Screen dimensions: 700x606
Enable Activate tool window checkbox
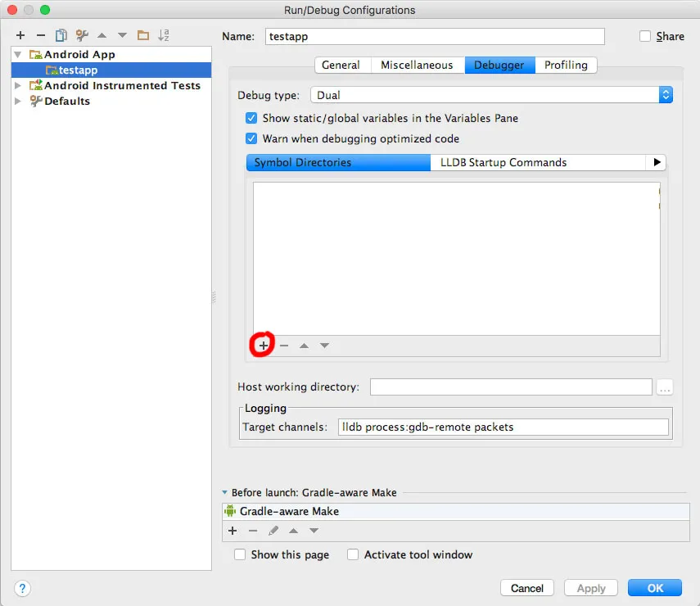click(x=353, y=554)
